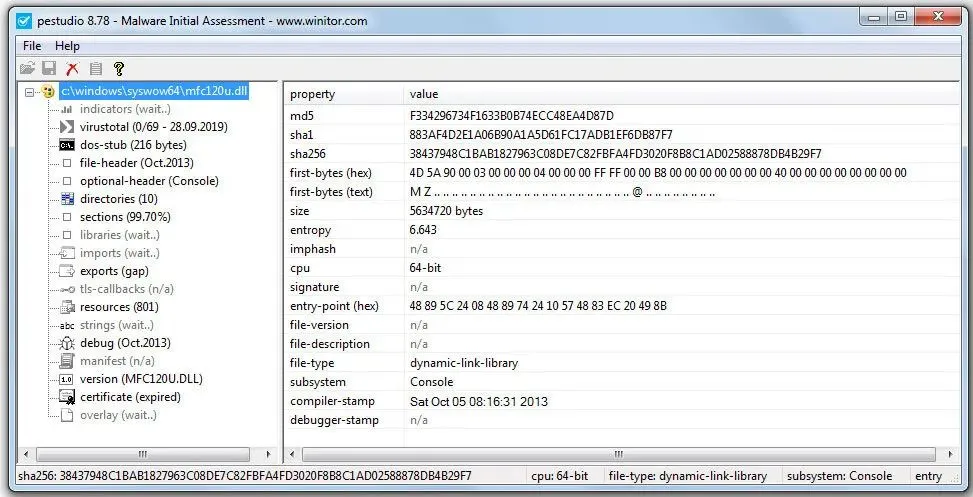The height and width of the screenshot is (497, 973).
Task: Click the manifest document icon
Action: coord(67,361)
